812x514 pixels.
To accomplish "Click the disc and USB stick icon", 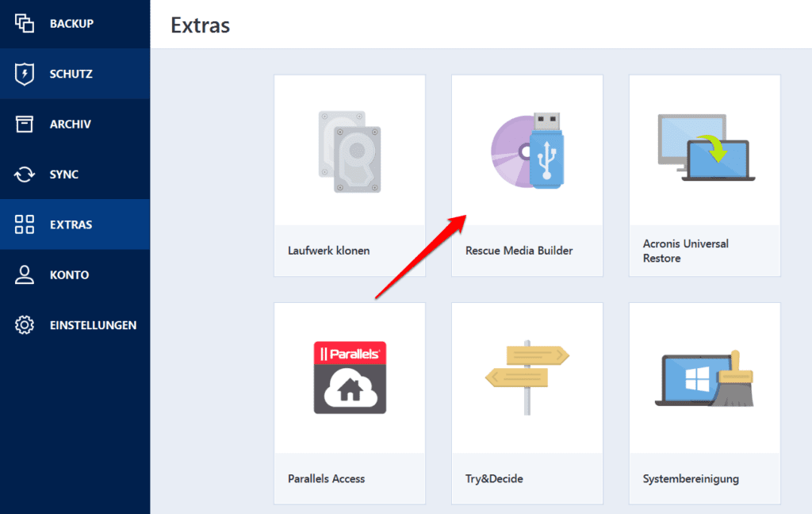I will 527,151.
